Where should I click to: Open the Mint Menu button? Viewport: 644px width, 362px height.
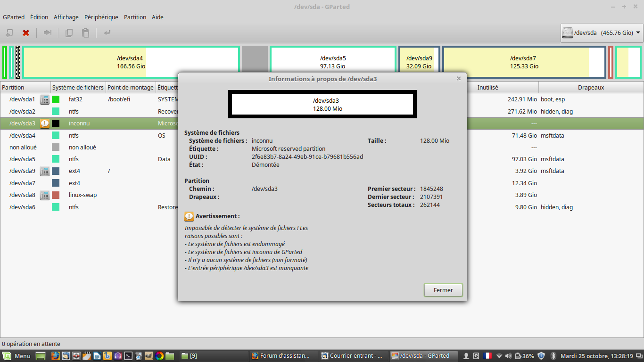[x=17, y=356]
